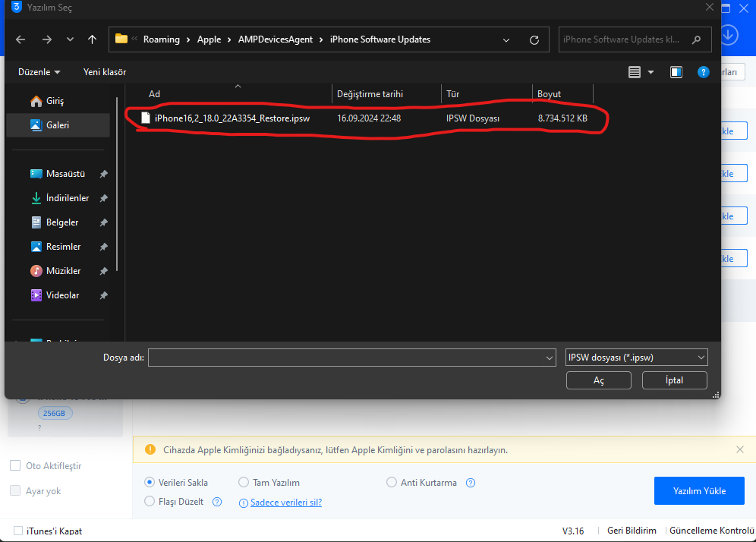Click the Aç button
The image size is (756, 542).
(599, 380)
